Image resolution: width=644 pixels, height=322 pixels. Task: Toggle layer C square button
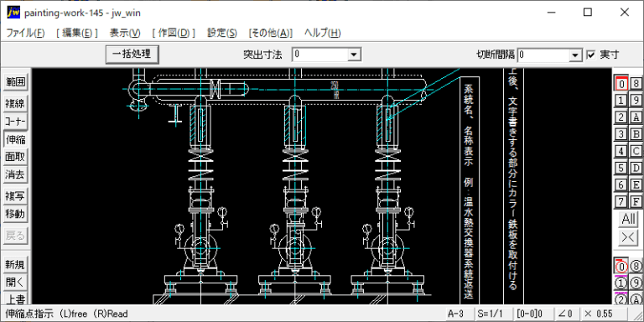click(636, 151)
